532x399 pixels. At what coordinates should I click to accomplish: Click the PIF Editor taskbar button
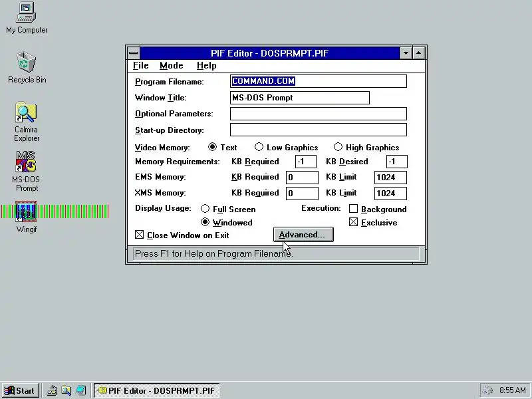point(156,391)
